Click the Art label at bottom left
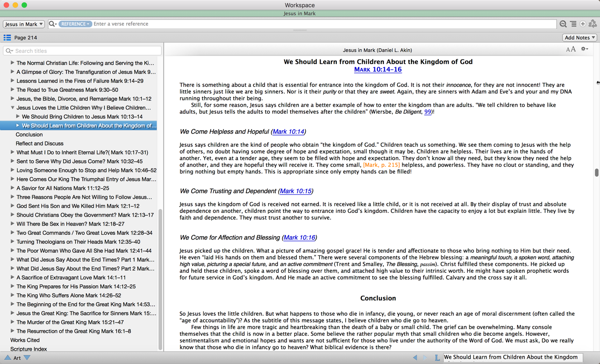The width and height of the screenshot is (600, 364). 17,358
